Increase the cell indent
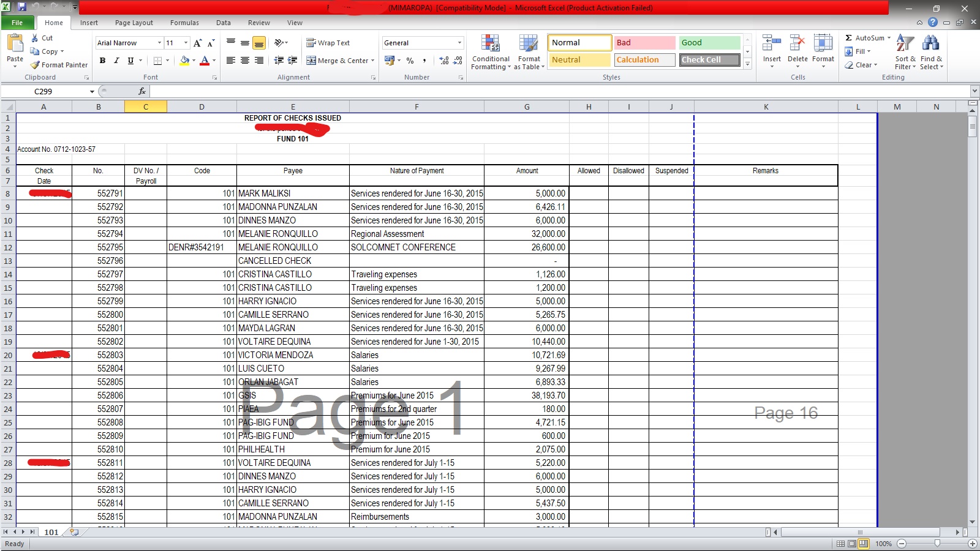Image resolution: width=980 pixels, height=551 pixels. click(x=293, y=61)
